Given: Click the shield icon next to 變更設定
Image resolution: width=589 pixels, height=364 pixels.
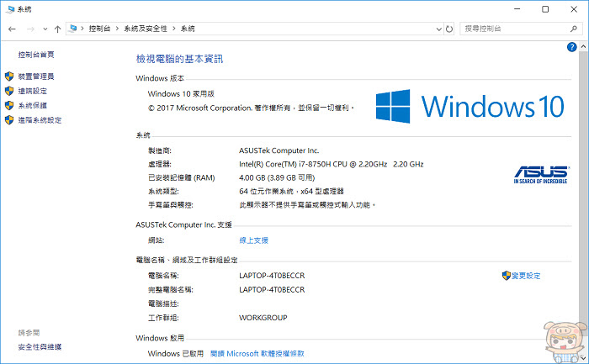Looking at the screenshot, I should (x=507, y=276).
